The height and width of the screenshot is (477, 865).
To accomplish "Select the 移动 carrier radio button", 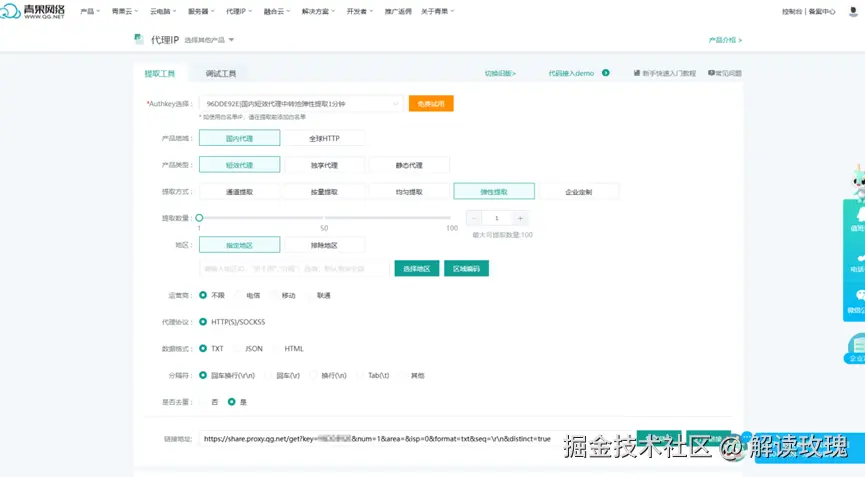I will click(274, 295).
